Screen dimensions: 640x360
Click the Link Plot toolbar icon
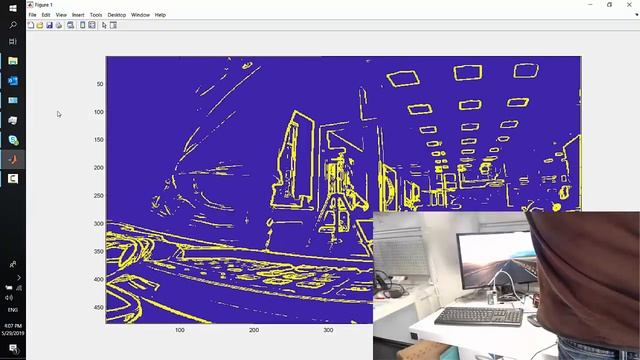[x=71, y=25]
